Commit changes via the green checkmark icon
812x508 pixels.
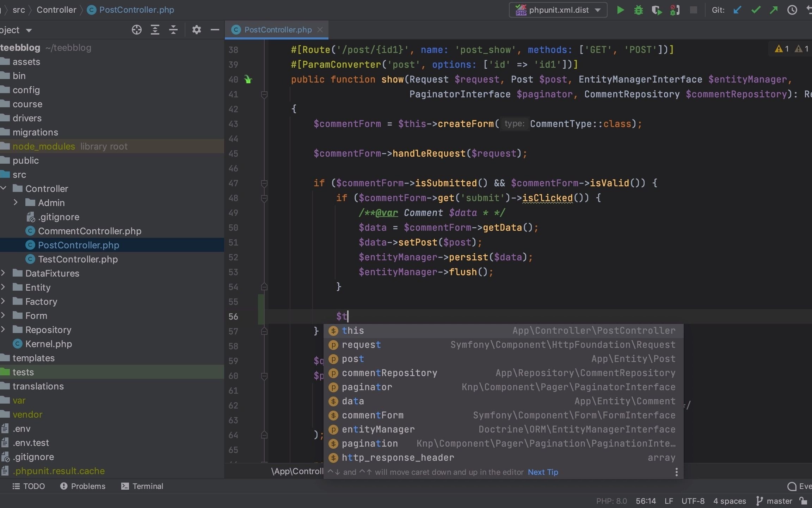756,10
